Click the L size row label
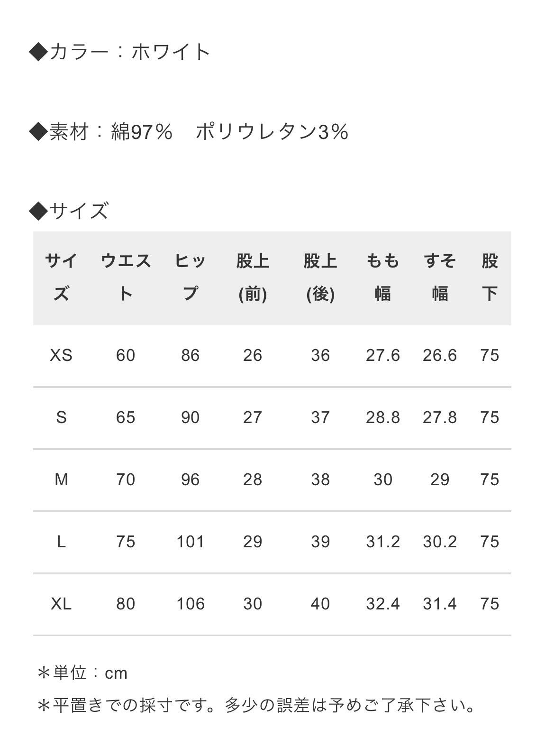The width and height of the screenshot is (545, 756). point(61,542)
